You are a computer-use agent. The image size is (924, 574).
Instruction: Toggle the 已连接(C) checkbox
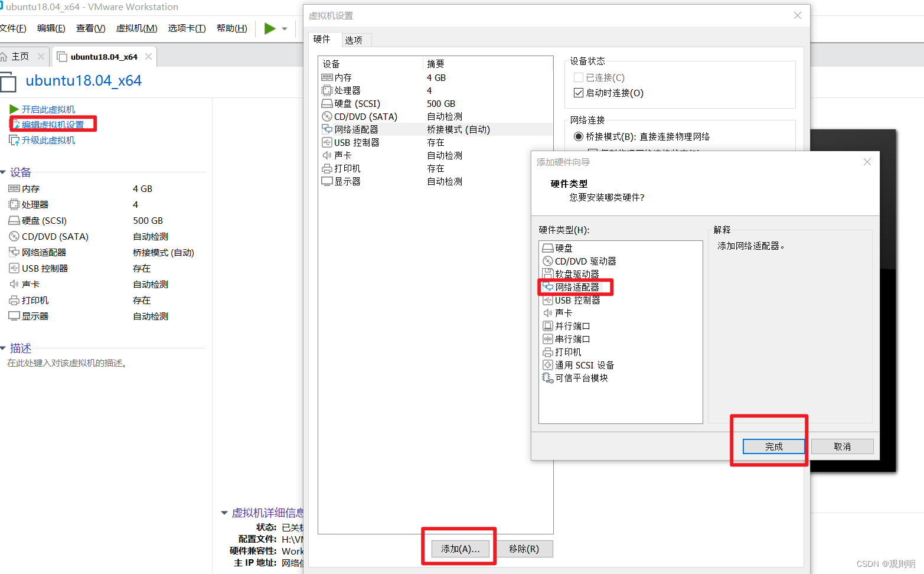pos(579,77)
